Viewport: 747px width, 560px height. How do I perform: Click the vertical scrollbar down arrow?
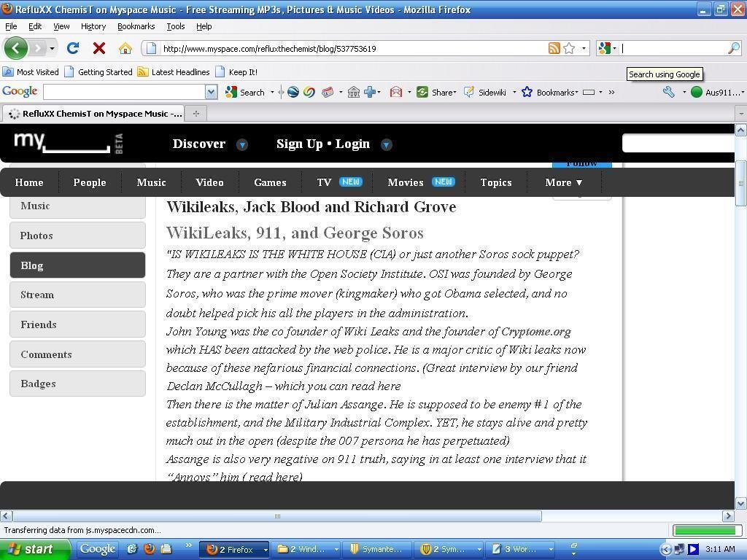[741, 503]
